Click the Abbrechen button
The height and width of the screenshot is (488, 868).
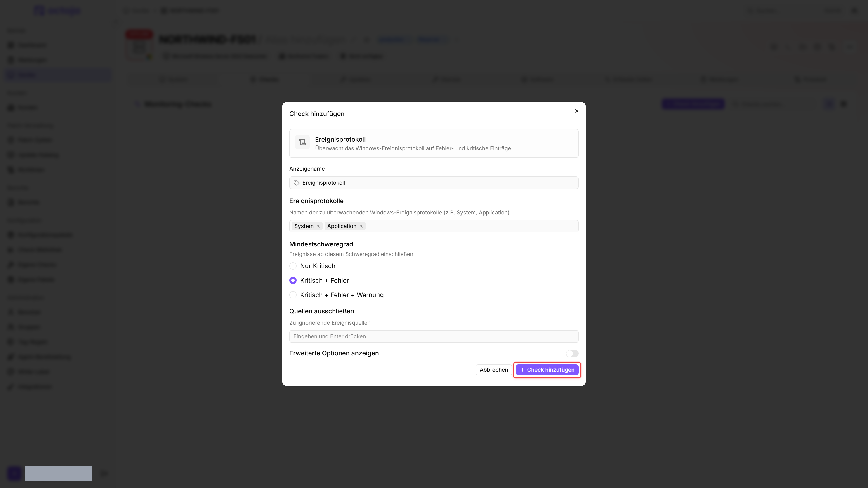click(x=494, y=370)
